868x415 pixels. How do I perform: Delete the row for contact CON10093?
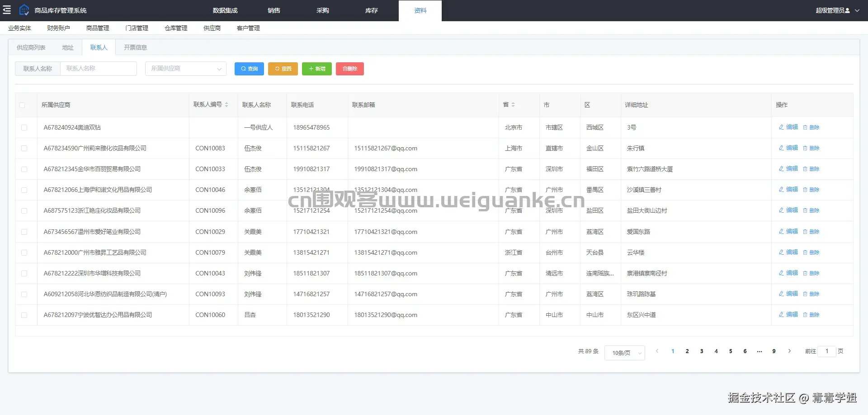click(x=811, y=294)
